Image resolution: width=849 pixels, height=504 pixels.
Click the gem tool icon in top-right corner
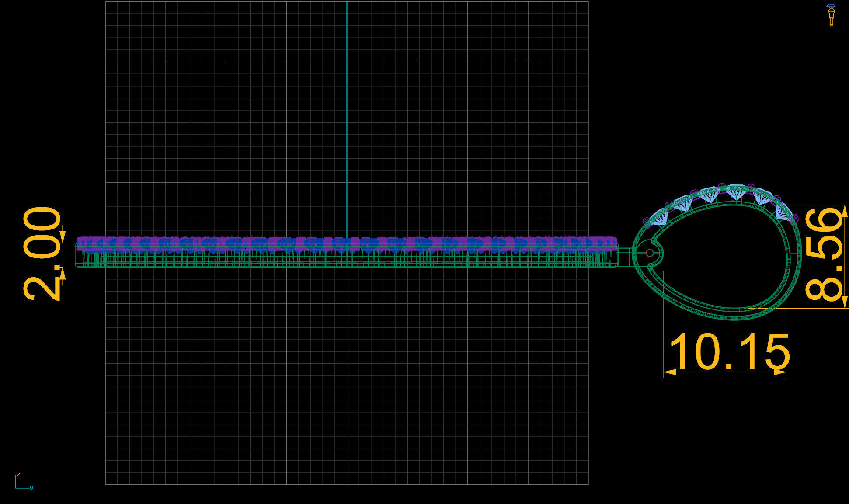click(x=831, y=15)
